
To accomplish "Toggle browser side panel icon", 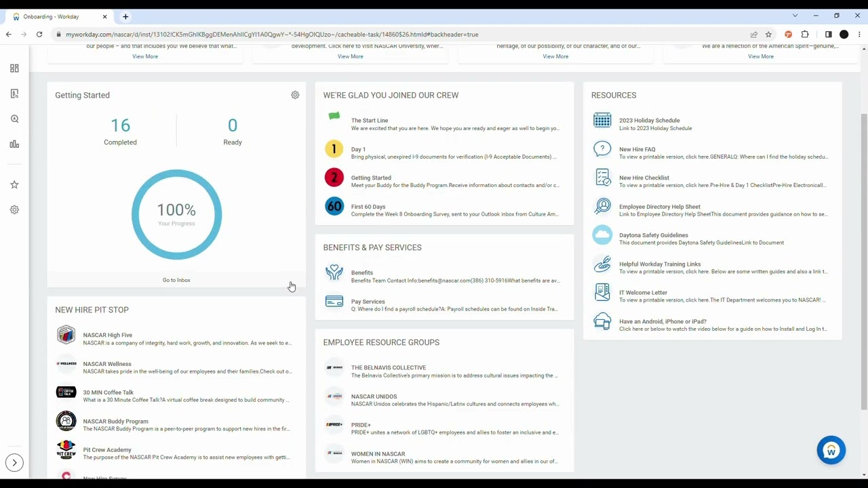I will pos(828,34).
